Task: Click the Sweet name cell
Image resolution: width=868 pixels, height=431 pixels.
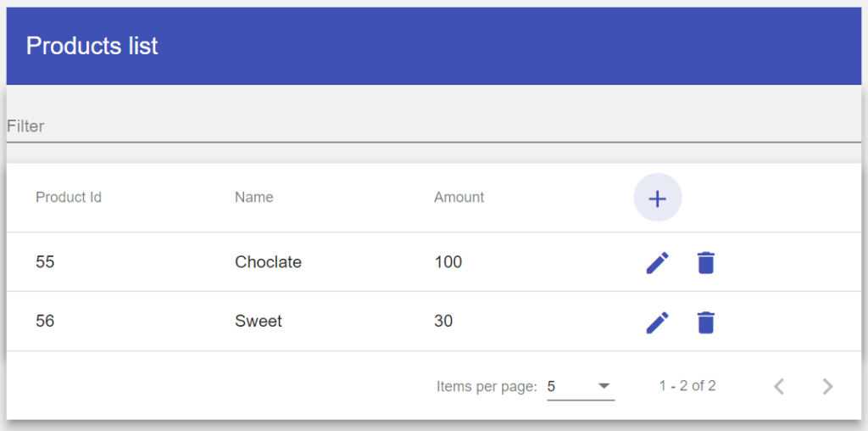Action: tap(259, 321)
